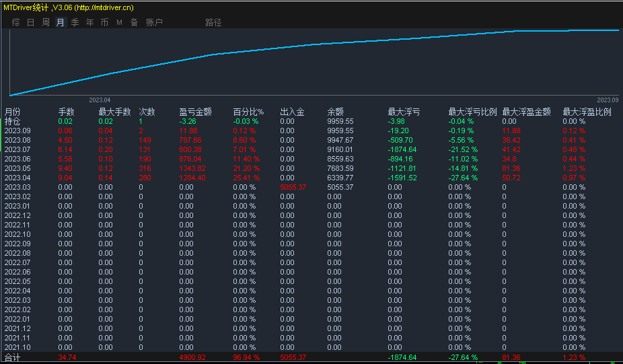The width and height of the screenshot is (623, 364).
Task: Open the 日 daily statistics tab
Action: (x=30, y=22)
